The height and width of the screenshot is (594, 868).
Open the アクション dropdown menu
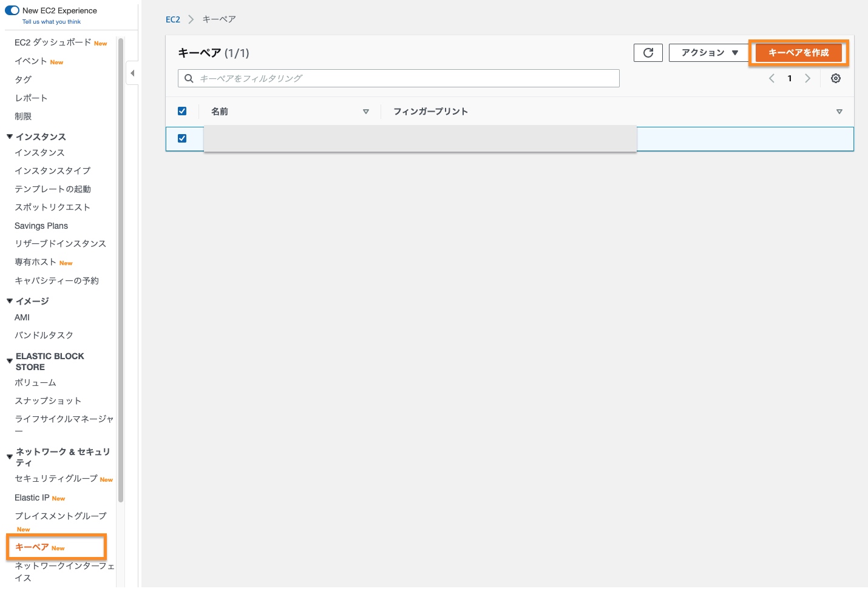coord(709,53)
